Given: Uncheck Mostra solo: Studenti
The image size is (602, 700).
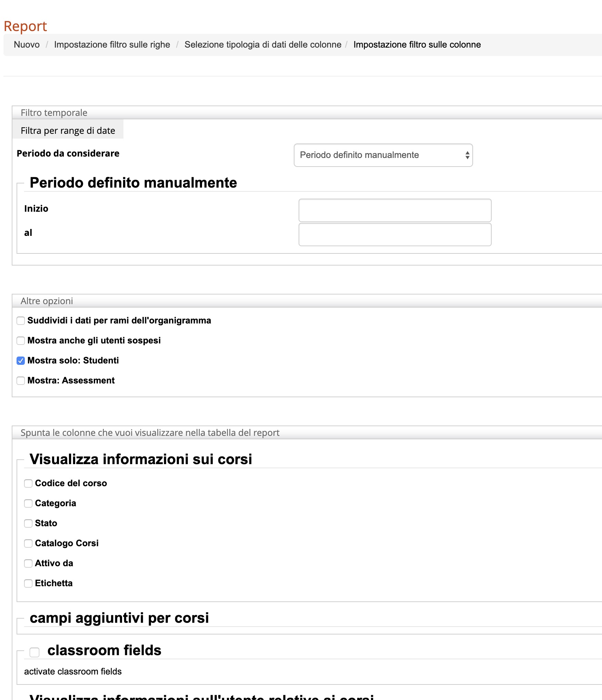Looking at the screenshot, I should tap(21, 361).
